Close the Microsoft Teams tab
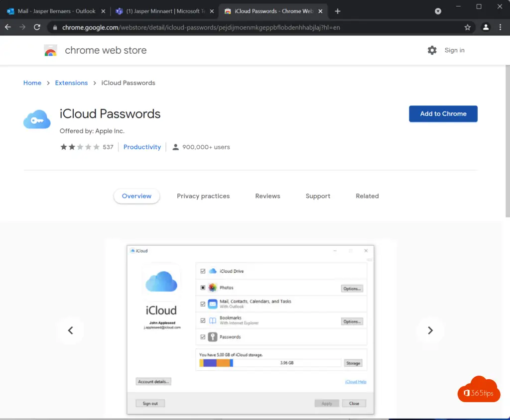 coord(212,11)
